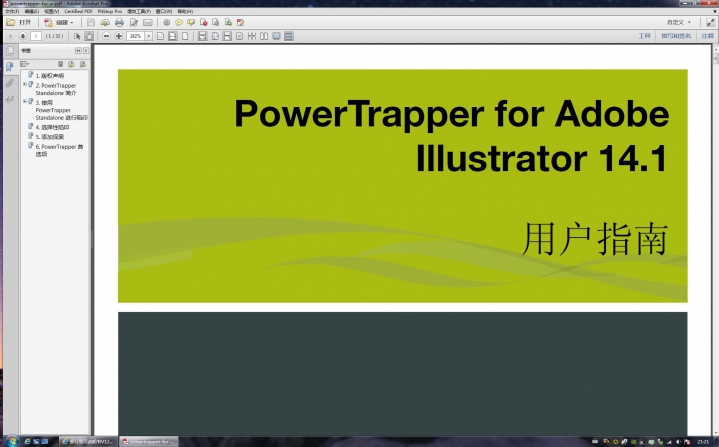Click the zoom out minus button
The height and width of the screenshot is (447, 719).
click(x=107, y=36)
